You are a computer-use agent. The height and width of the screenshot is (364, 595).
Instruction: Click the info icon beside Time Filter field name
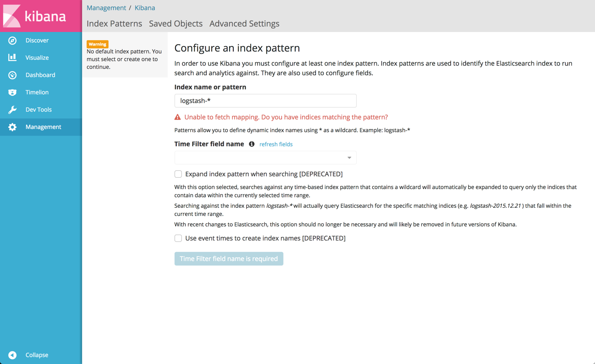(x=251, y=144)
